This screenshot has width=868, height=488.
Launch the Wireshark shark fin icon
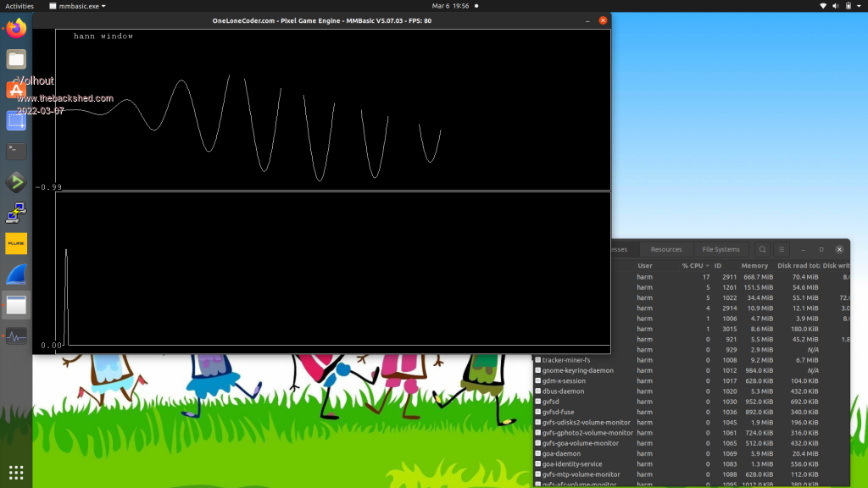[x=16, y=274]
